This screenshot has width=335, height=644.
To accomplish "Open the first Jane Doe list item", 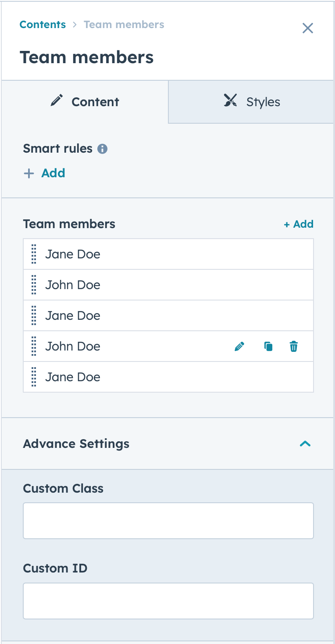I will (168, 254).
